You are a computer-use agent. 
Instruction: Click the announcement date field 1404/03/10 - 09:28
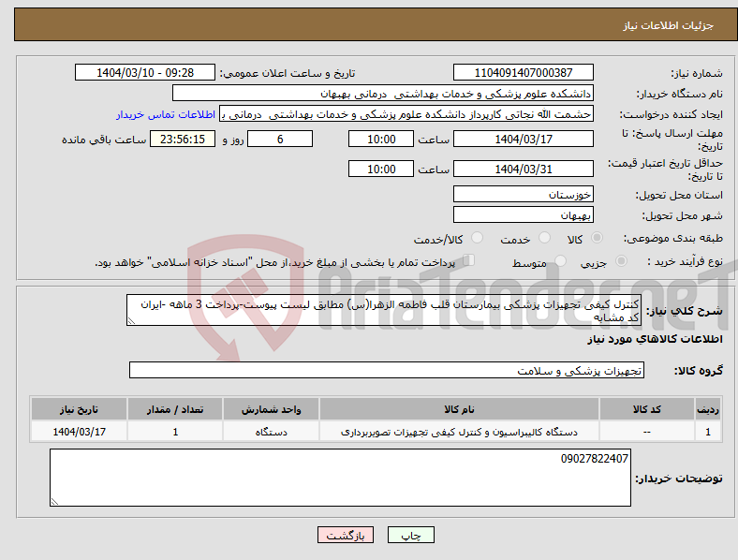click(145, 72)
